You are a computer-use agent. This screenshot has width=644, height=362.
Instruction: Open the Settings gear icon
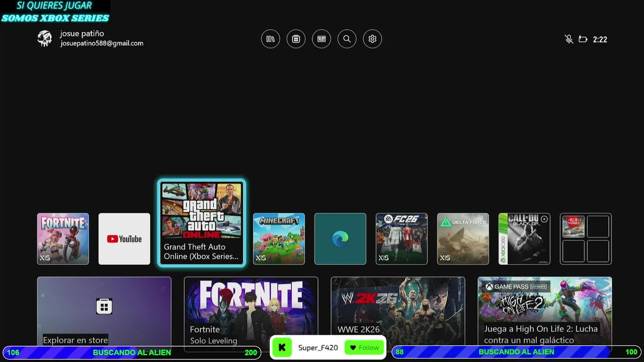point(372,39)
